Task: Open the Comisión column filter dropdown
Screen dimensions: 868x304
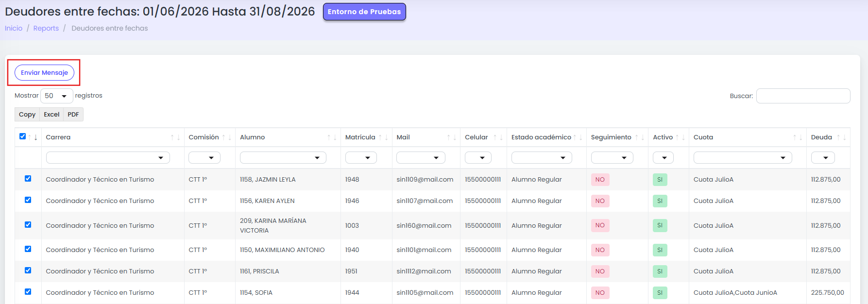Action: click(204, 158)
